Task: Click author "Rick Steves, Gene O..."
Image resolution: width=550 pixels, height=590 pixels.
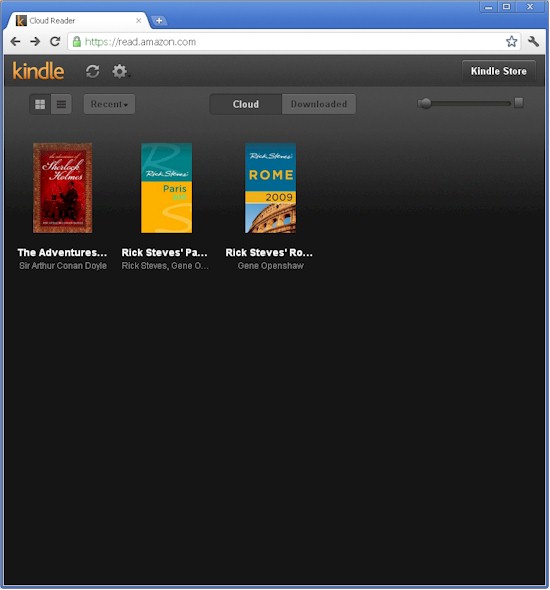Action: click(x=165, y=266)
